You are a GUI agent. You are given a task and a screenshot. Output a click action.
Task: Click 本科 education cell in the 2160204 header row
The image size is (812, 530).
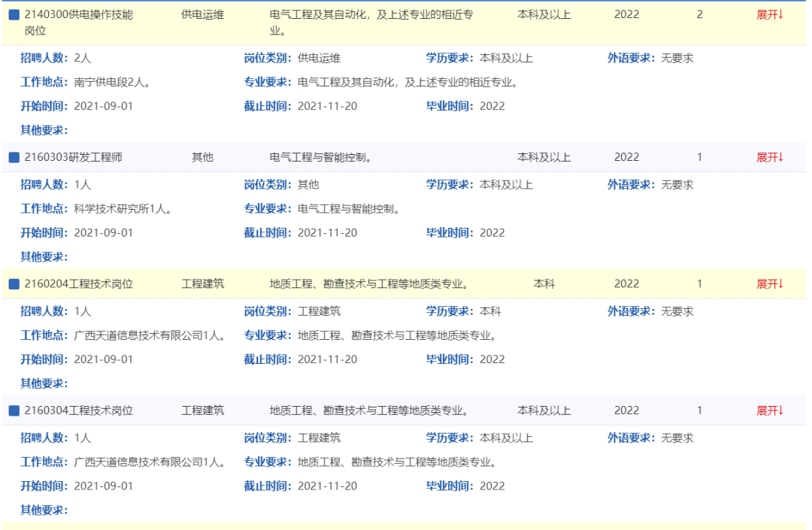[x=544, y=284]
